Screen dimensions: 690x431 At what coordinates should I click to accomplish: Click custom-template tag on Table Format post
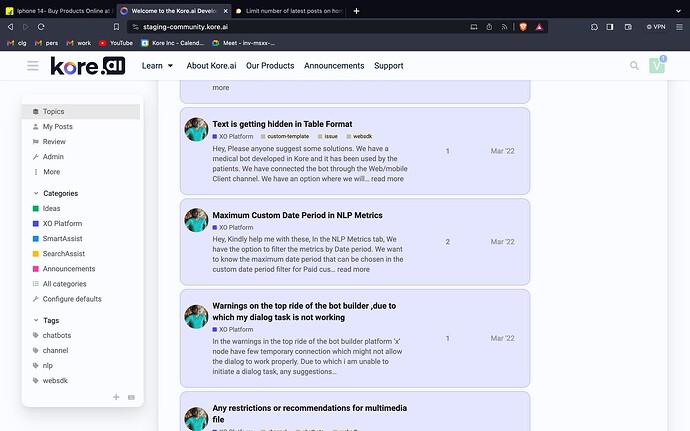click(285, 136)
